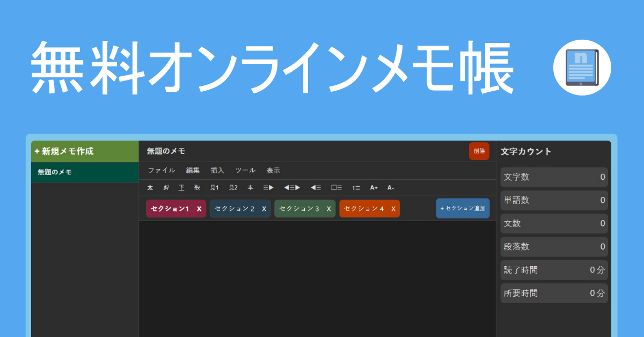Select 無題のメモ in sidebar list

tap(85, 172)
